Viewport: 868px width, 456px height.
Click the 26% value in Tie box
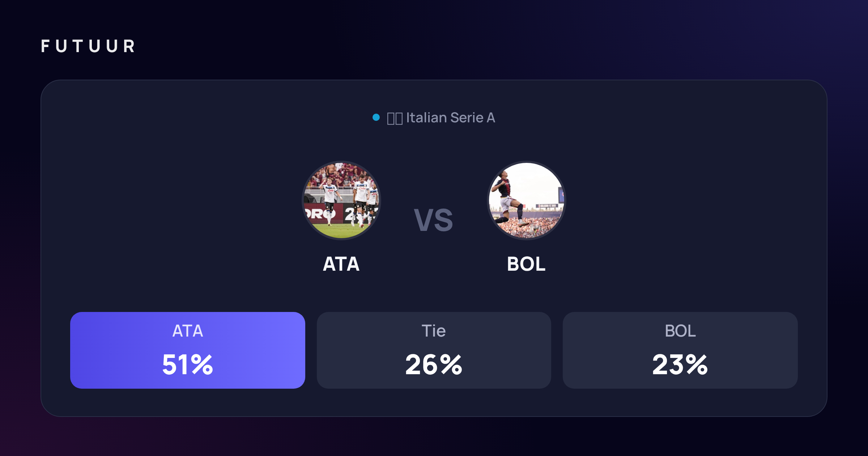(434, 364)
